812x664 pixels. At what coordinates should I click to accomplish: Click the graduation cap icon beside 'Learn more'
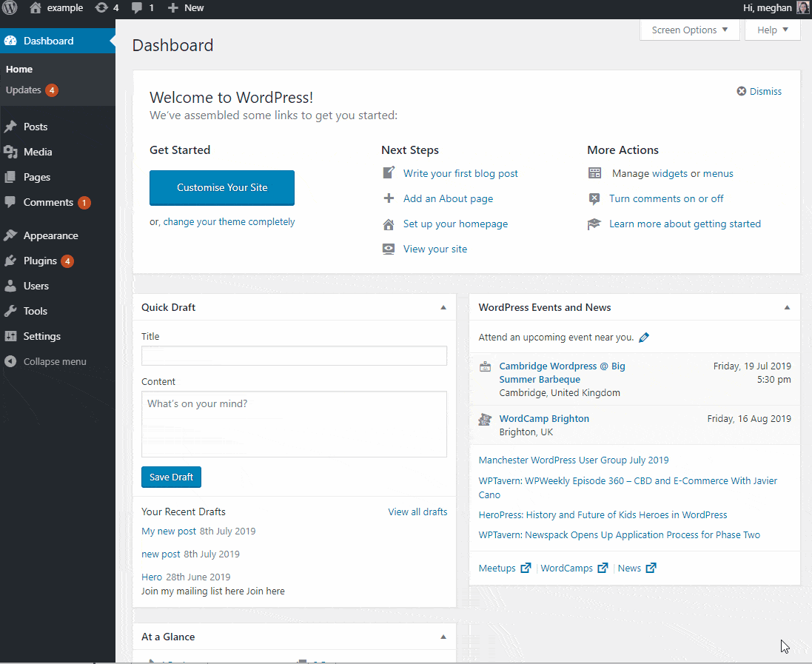(x=594, y=224)
